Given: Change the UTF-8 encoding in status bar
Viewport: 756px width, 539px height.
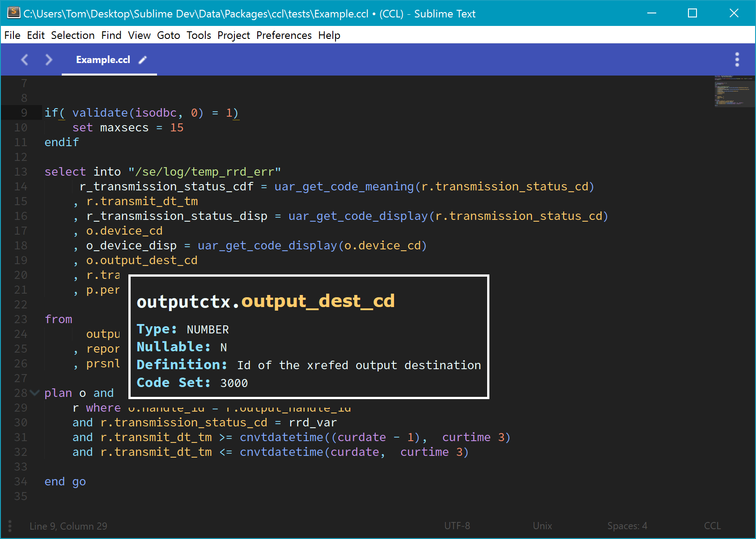Looking at the screenshot, I should 457,526.
